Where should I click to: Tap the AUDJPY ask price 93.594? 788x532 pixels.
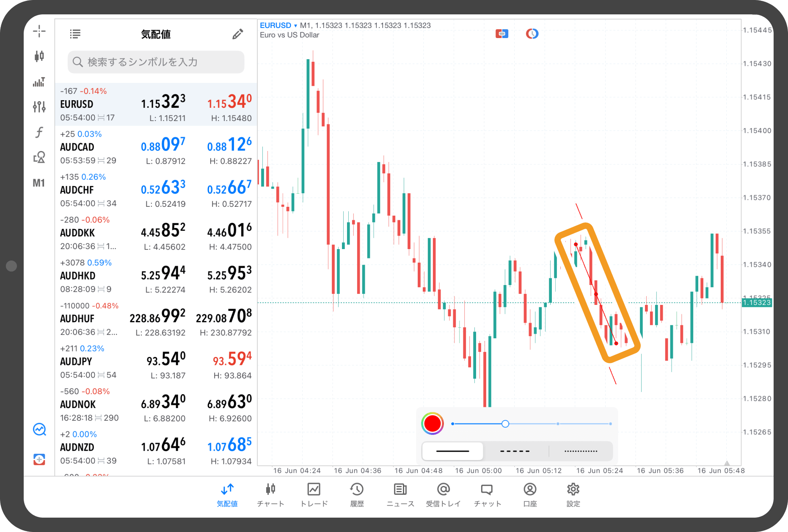pyautogui.click(x=232, y=359)
